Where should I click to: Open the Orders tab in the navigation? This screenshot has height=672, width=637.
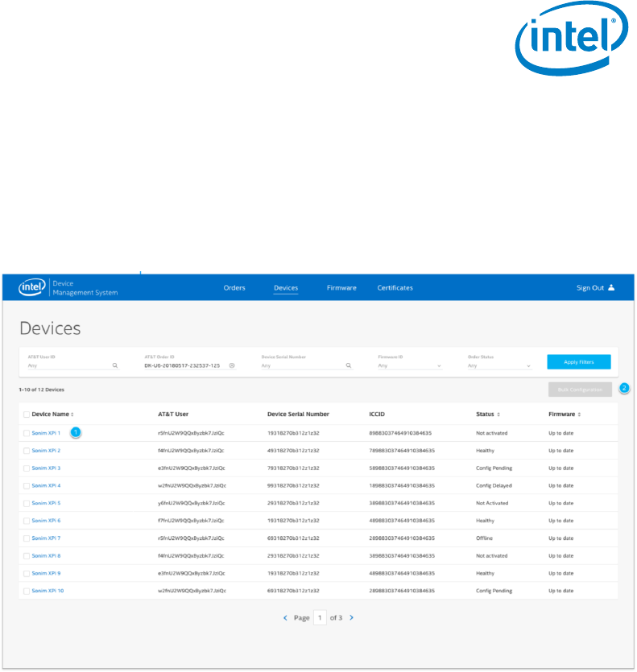click(x=234, y=287)
